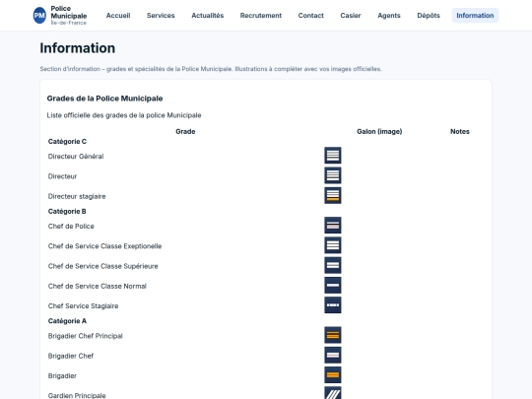532x399 pixels.
Task: Click Chef de Service Classe Exeptionelle text
Action: pyautogui.click(x=104, y=246)
